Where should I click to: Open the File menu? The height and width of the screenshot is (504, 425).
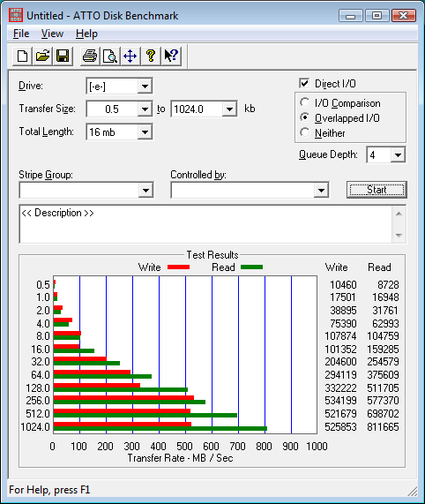pos(21,34)
